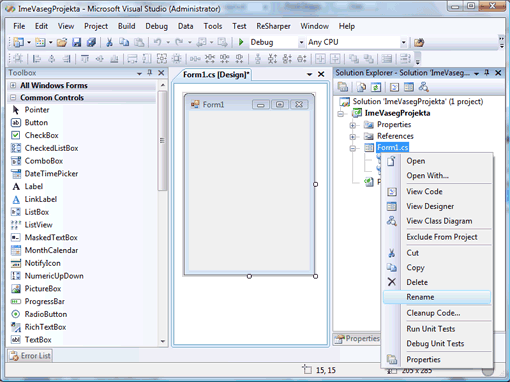The width and height of the screenshot is (510, 382).
Task: Switch to the Form1.cs [Design] tab
Action: 216,75
